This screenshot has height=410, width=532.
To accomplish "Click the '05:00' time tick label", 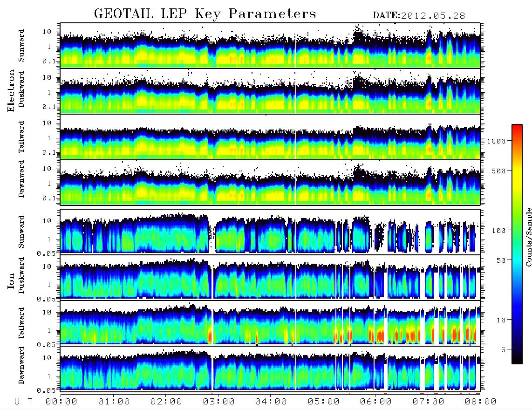I will pos(324,402).
